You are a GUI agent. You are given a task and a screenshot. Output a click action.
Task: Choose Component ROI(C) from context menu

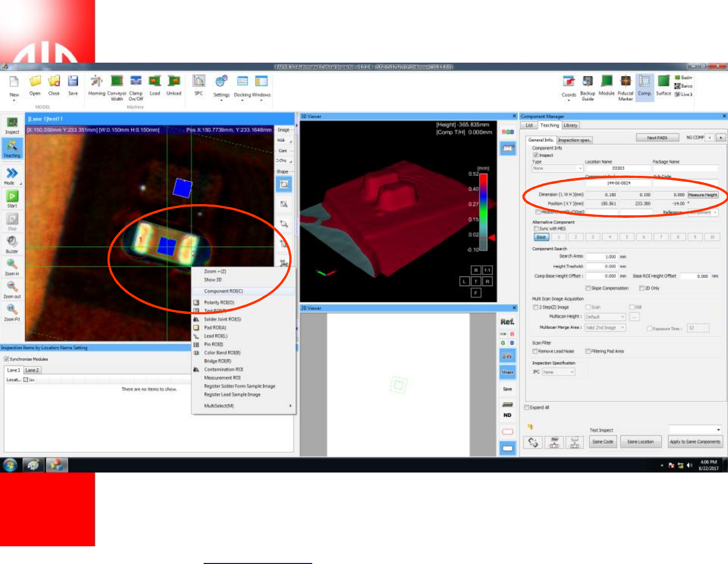tap(244, 291)
